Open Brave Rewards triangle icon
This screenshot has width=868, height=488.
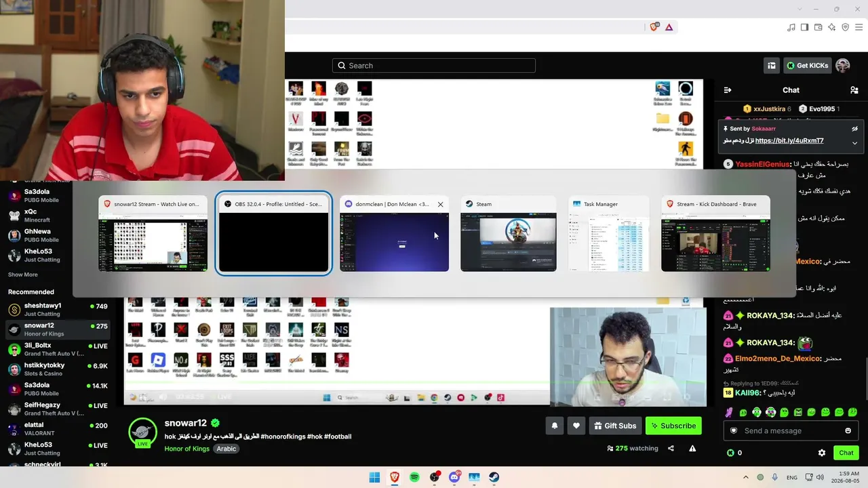point(669,27)
